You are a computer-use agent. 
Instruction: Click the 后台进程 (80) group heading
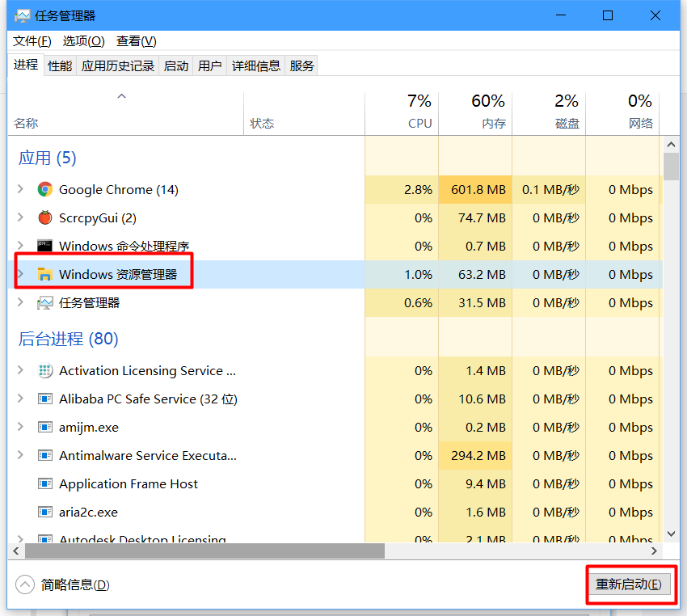click(69, 339)
